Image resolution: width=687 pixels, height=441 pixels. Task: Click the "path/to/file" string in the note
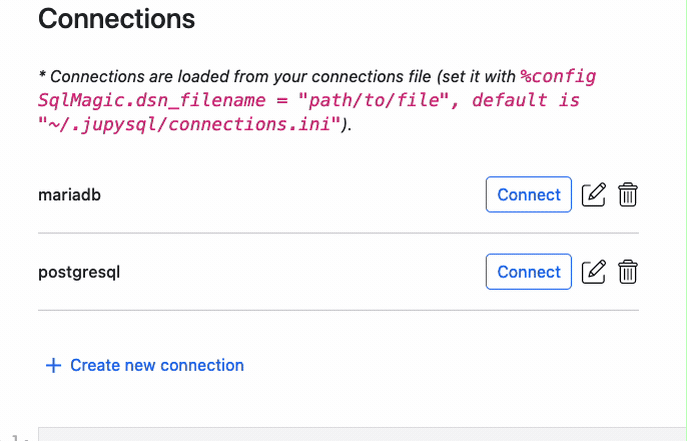tap(355, 101)
